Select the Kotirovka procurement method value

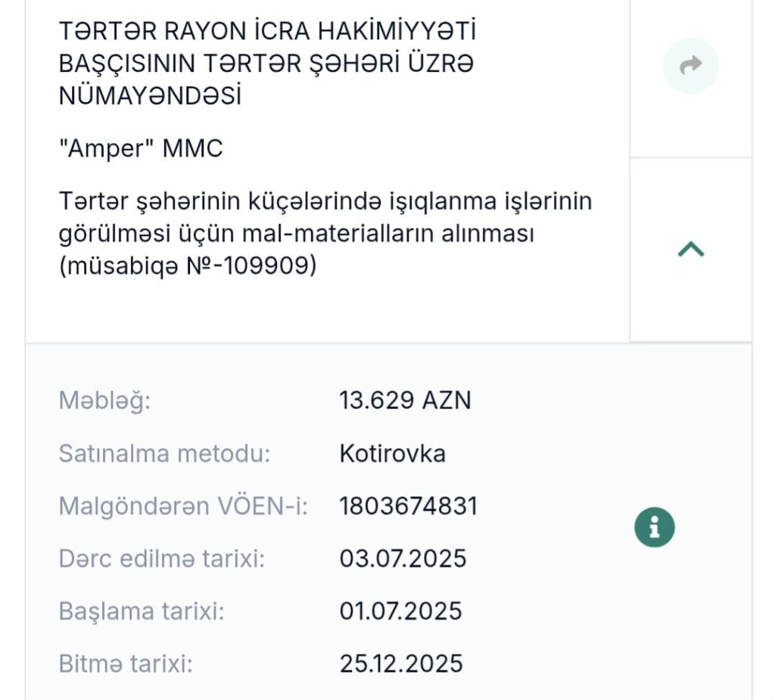(392, 453)
